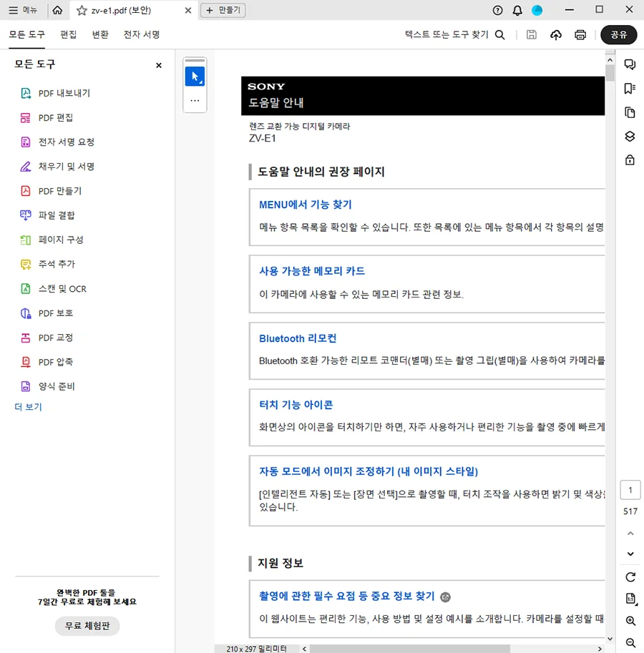The image size is (644, 653).
Task: Click the 공유 share button
Action: pyautogui.click(x=618, y=34)
